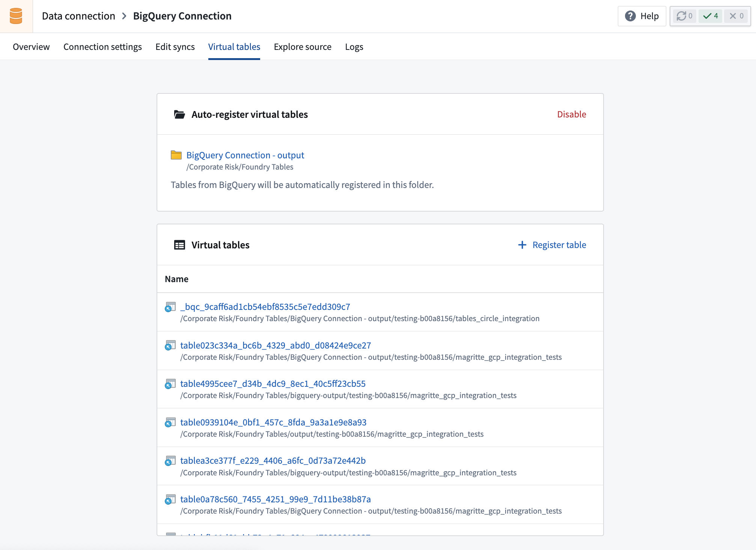Click the orange database logo icon
Screen dimensions: 756x550
[16, 16]
